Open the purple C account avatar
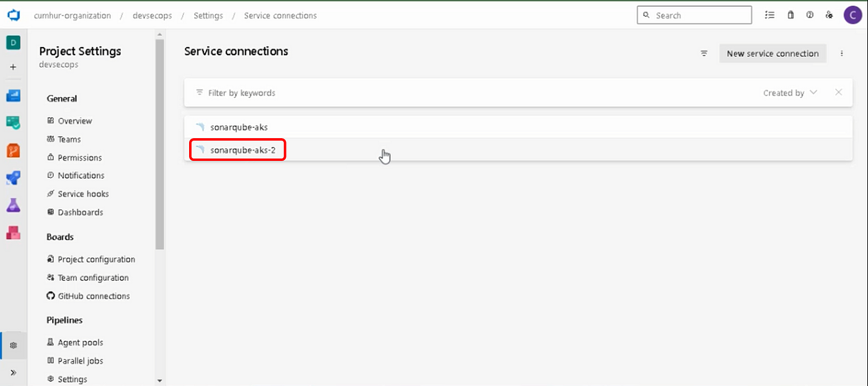The image size is (868, 386). coord(852,15)
